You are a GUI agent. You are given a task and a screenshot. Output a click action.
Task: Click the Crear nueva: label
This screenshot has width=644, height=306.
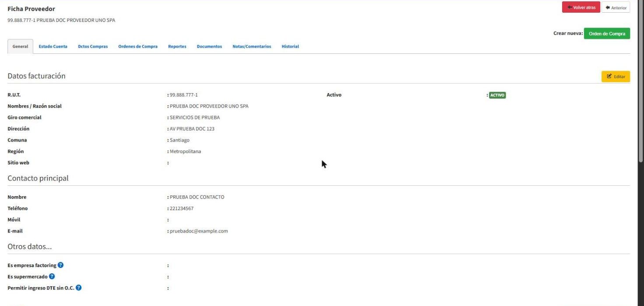point(568,34)
